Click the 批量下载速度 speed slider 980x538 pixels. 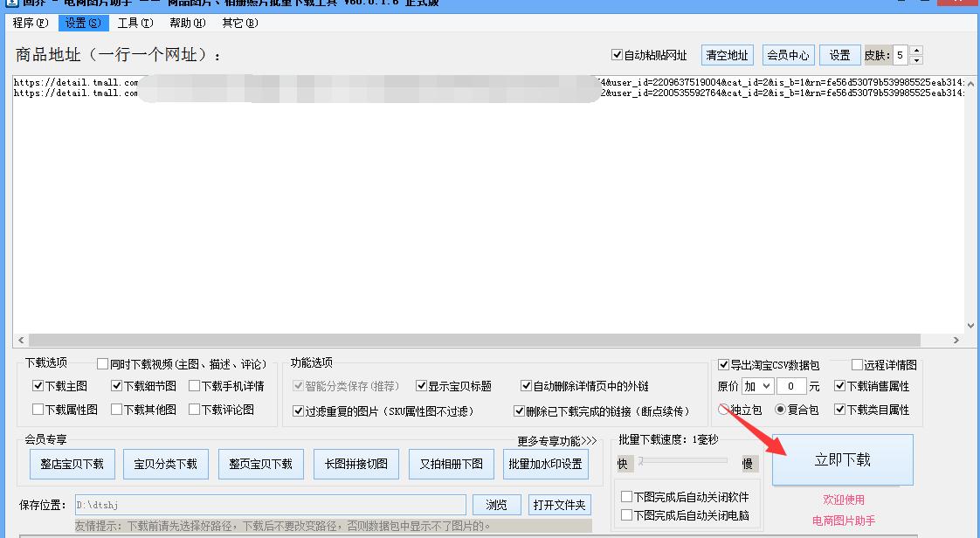pos(684,463)
